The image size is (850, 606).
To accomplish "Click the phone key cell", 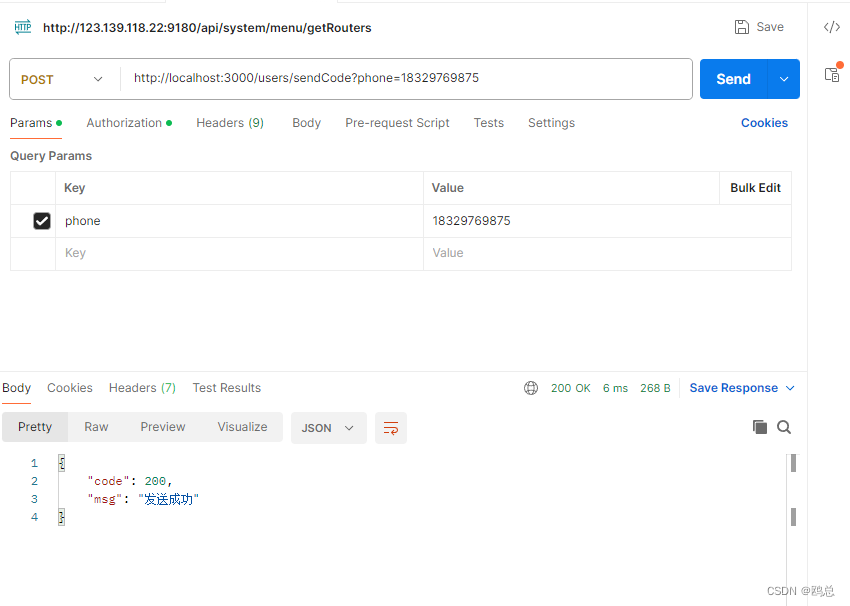I will 239,221.
